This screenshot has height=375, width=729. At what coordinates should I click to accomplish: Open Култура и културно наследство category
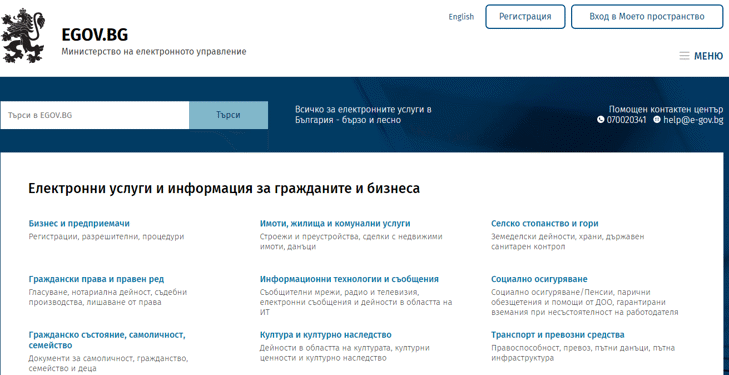[325, 335]
